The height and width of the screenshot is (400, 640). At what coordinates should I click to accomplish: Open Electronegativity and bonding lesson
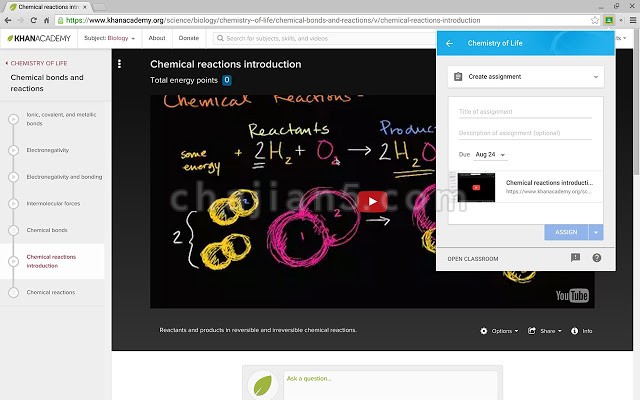click(x=64, y=177)
